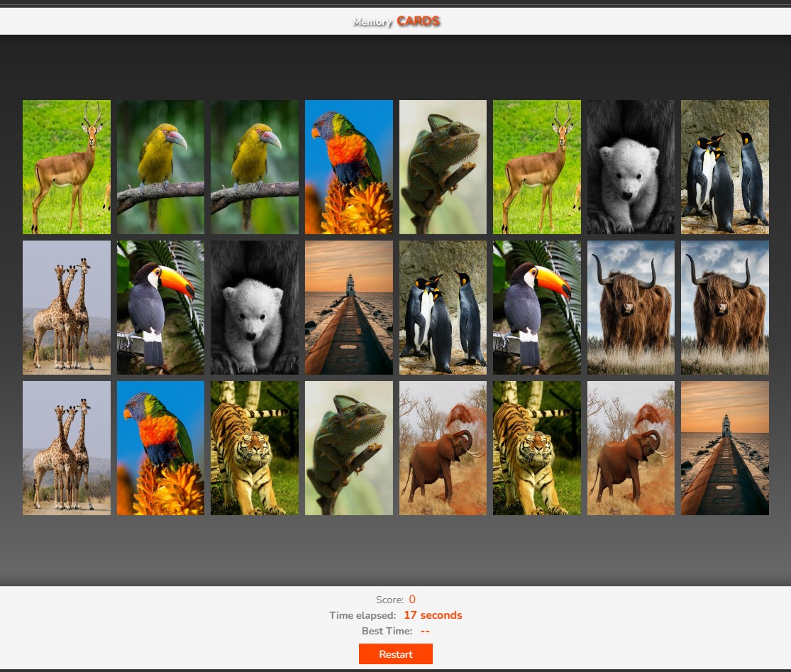This screenshot has height=672, width=791.
Task: Pick the polar bear cub card in top row
Action: [631, 167]
